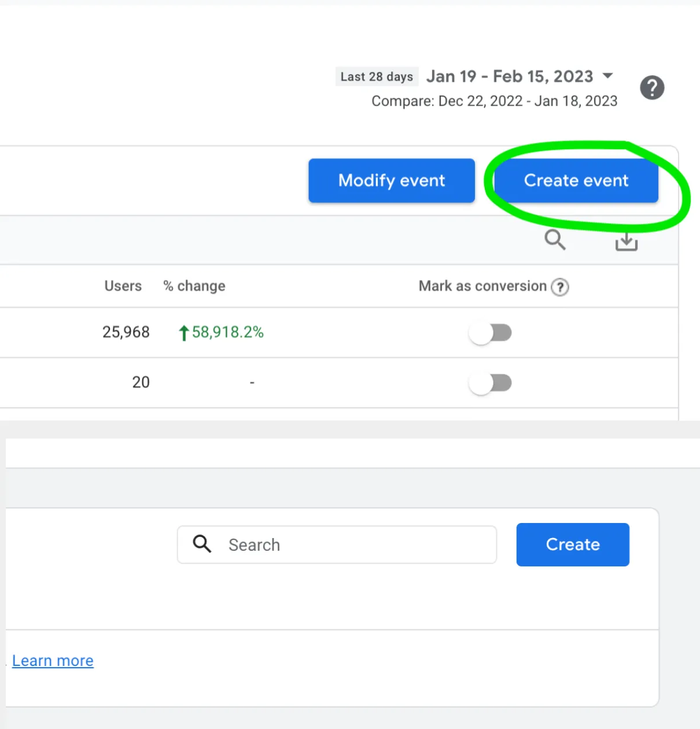The image size is (700, 729).
Task: Follow the Learn more link
Action: pyautogui.click(x=53, y=661)
